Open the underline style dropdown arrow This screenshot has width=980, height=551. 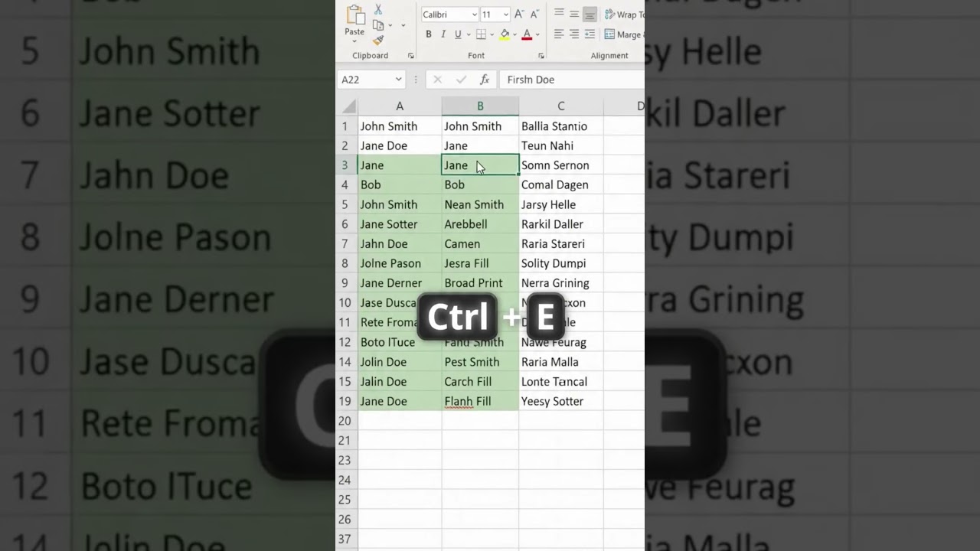468,34
